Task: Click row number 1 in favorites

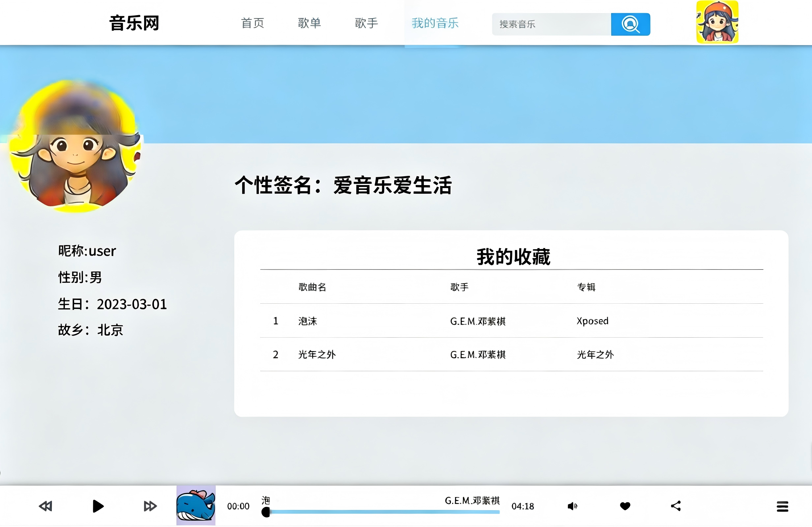Action: click(x=276, y=321)
